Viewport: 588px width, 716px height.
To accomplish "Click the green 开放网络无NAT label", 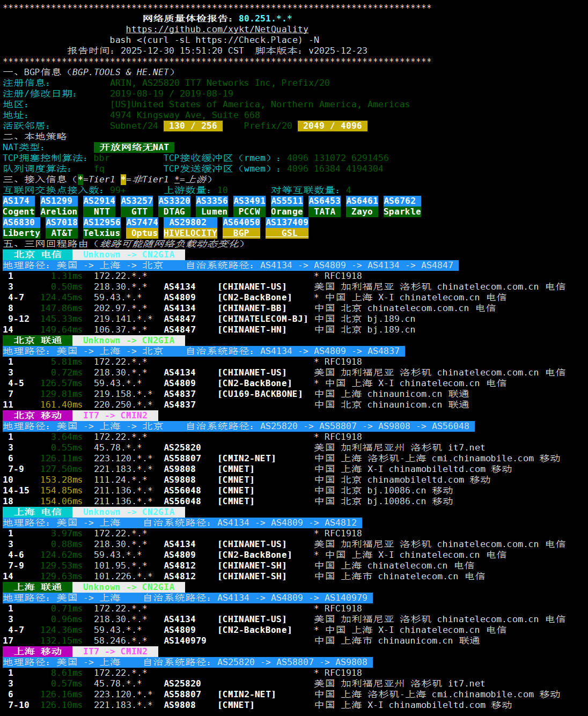I will click(x=134, y=147).
